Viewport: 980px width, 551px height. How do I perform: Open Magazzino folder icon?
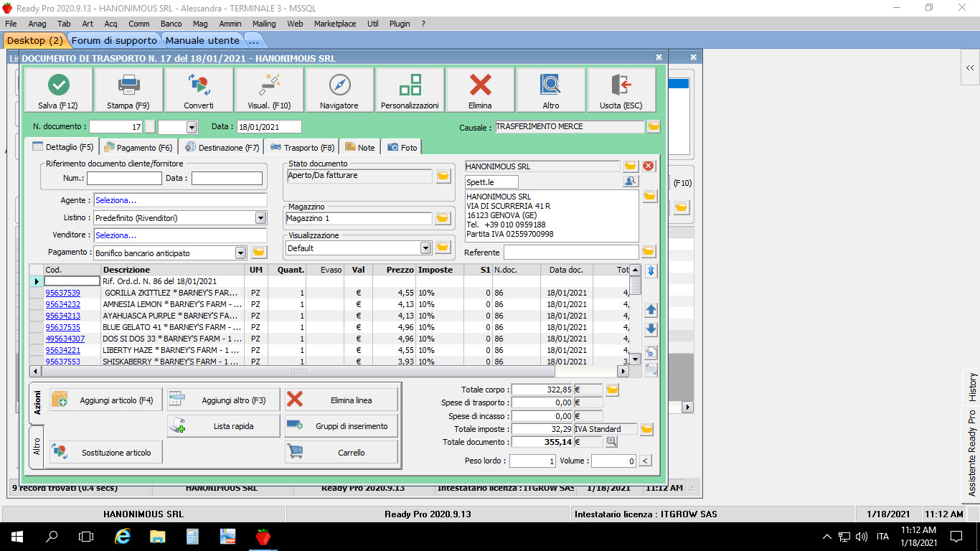[x=443, y=218]
